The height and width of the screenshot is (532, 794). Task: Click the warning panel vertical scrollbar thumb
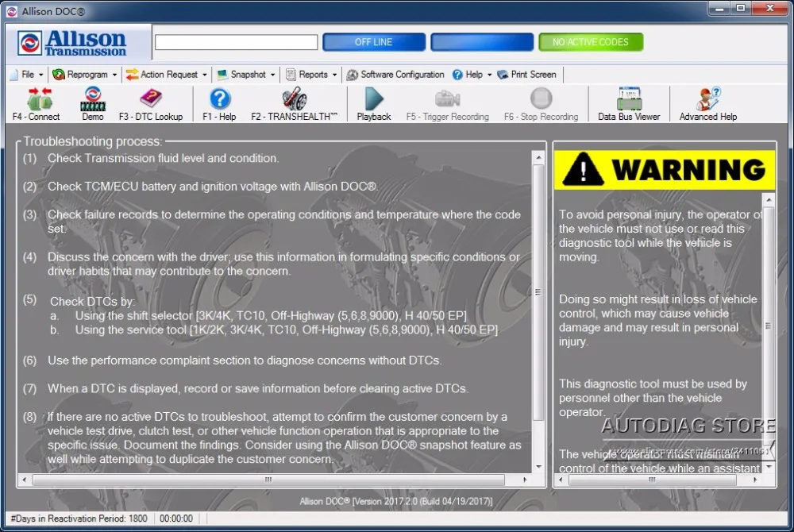tap(769, 326)
